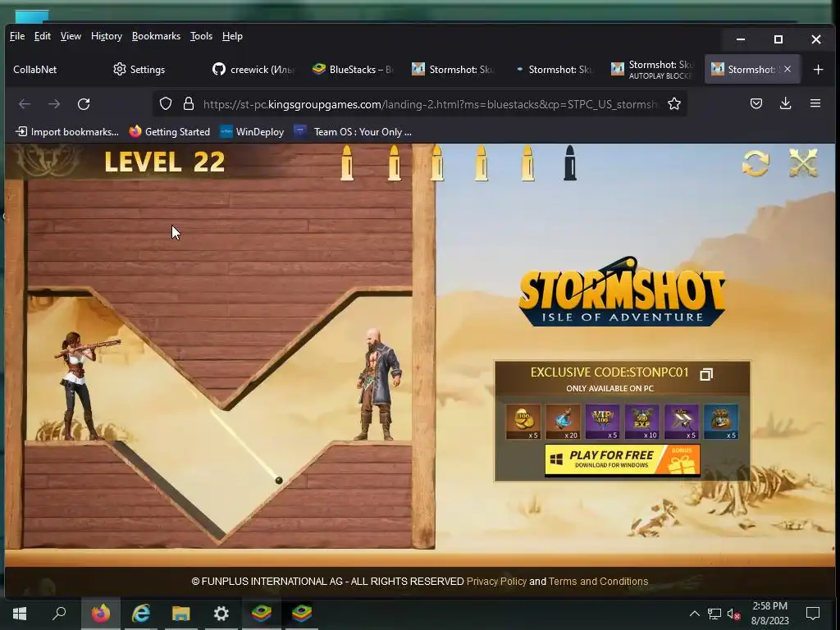
Task: Open the network tray icon
Action: (x=714, y=614)
